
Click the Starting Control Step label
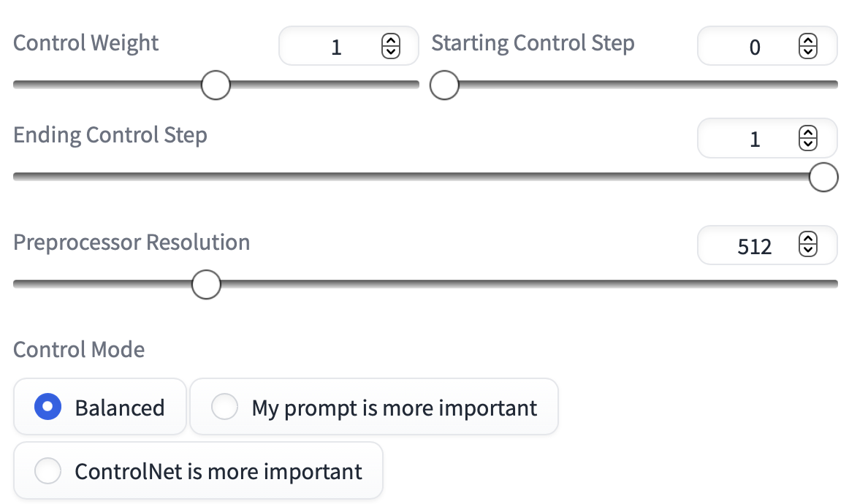click(533, 43)
